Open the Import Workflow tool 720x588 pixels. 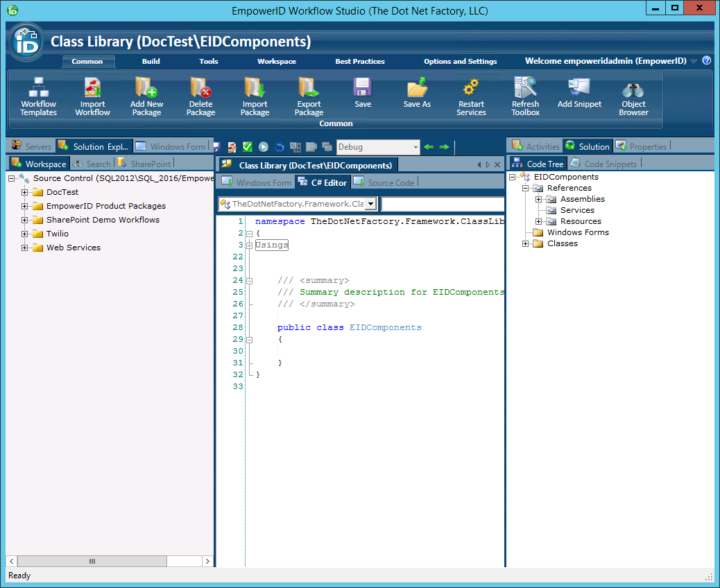92,88
